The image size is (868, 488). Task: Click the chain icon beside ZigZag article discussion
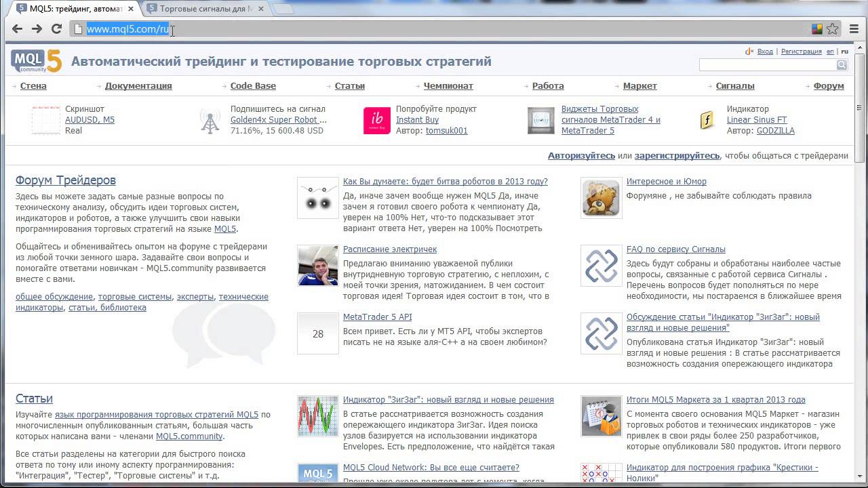click(601, 333)
